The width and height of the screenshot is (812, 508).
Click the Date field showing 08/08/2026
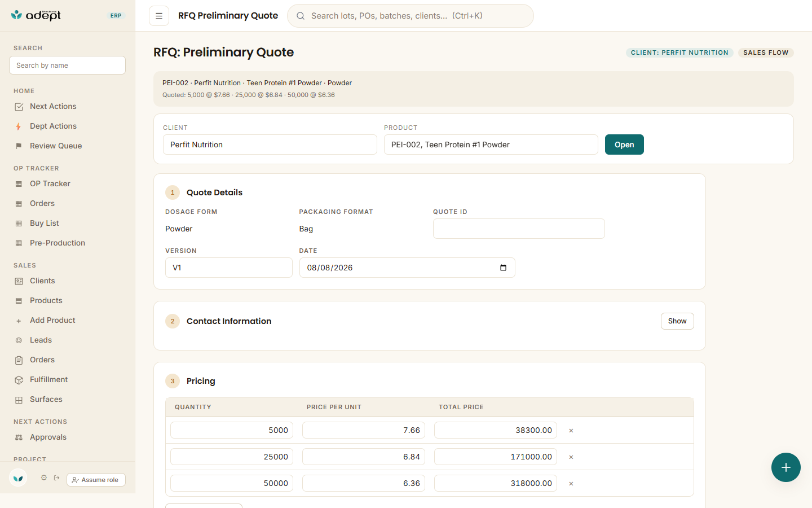(x=407, y=268)
